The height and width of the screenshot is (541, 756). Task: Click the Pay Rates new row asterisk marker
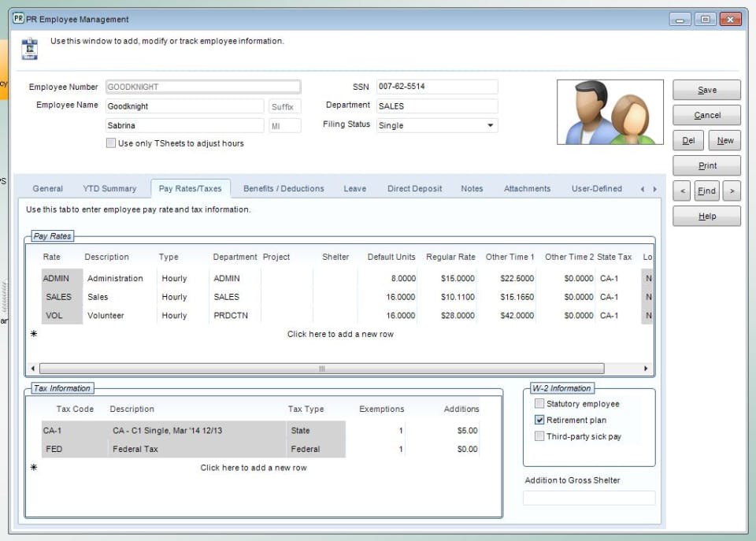[x=34, y=334]
